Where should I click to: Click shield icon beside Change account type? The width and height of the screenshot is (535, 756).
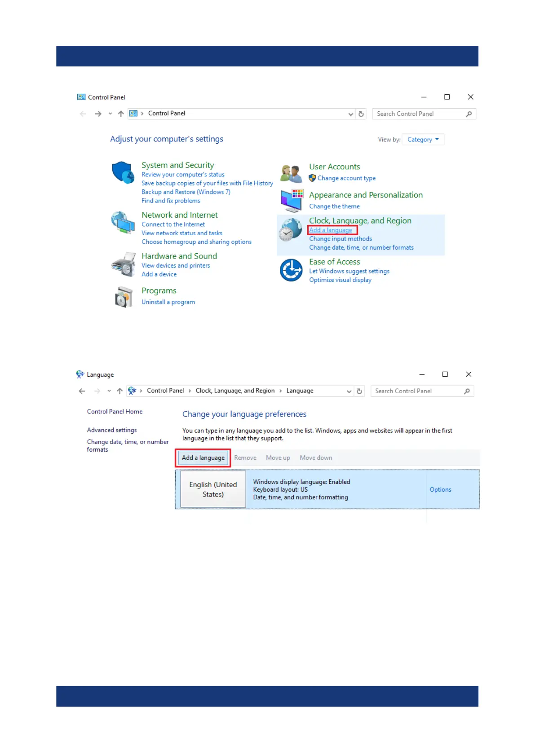point(312,178)
